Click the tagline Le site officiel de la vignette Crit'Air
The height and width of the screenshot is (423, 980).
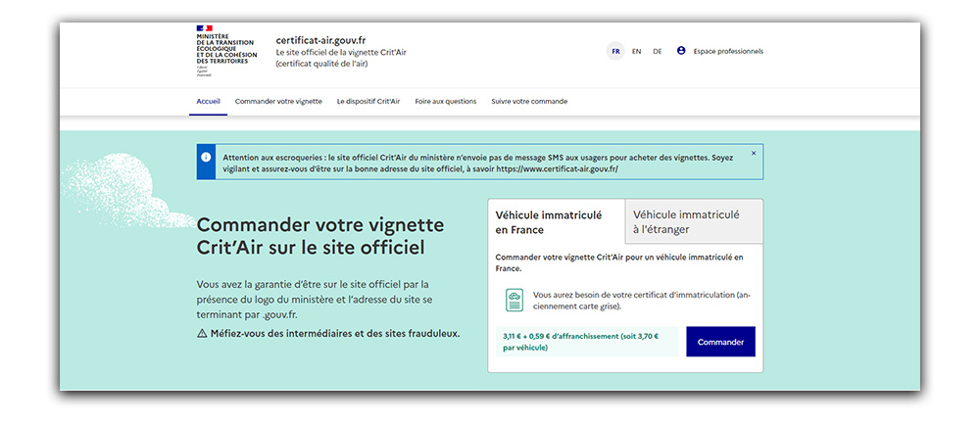(341, 58)
